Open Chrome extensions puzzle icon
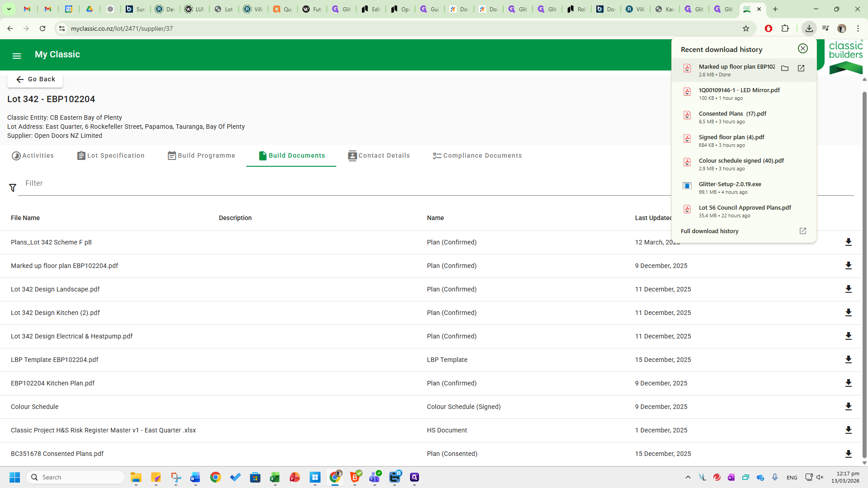The width and height of the screenshot is (868, 488). [x=785, y=28]
